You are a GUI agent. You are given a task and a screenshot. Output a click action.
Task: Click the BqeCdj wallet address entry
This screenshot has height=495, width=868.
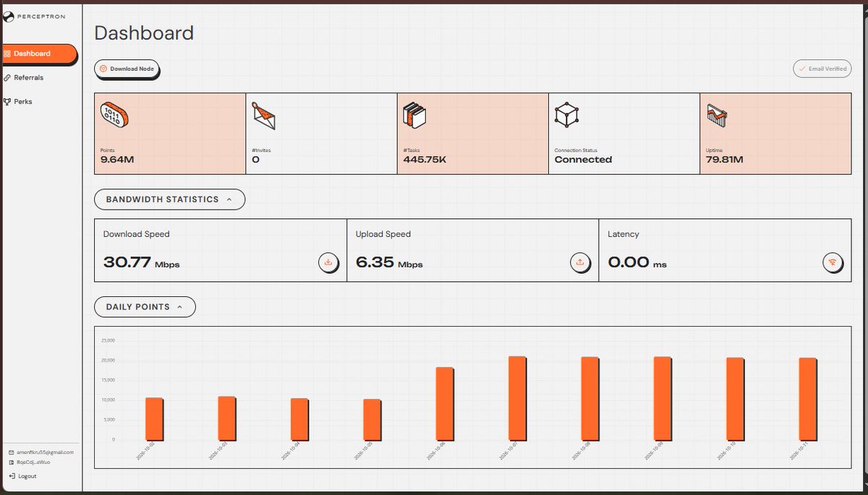click(33, 461)
